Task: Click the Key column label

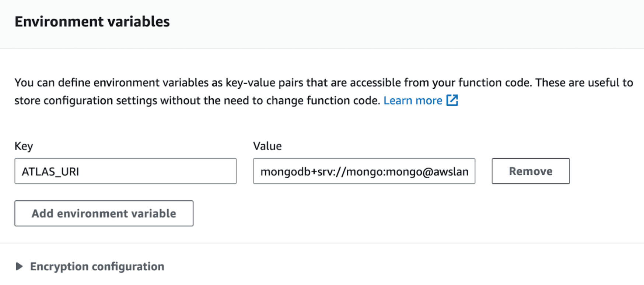Action: [24, 146]
